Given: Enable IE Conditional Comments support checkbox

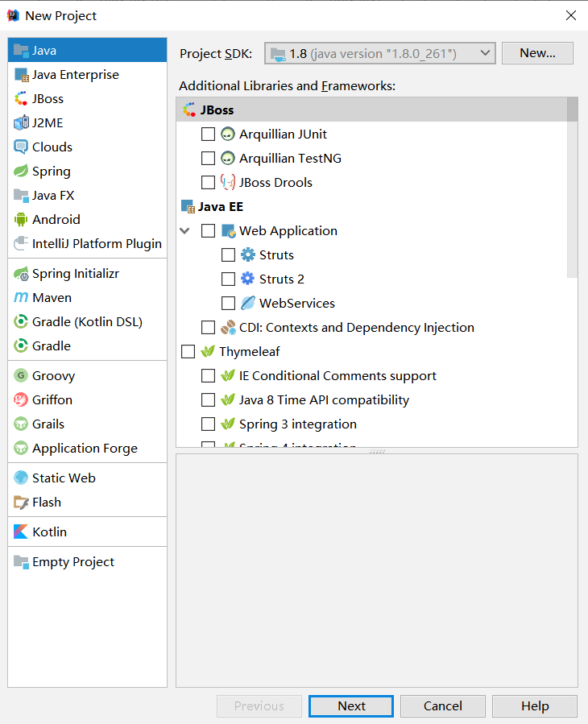Looking at the screenshot, I should (x=209, y=376).
